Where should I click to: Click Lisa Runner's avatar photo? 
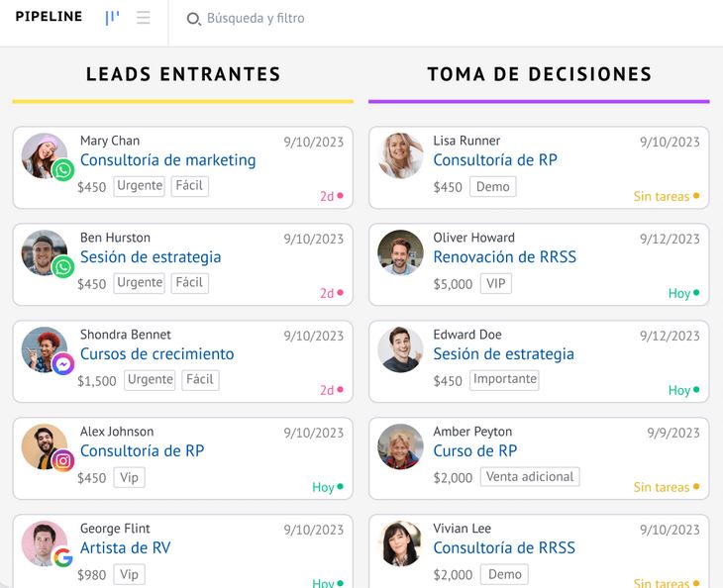coord(400,156)
